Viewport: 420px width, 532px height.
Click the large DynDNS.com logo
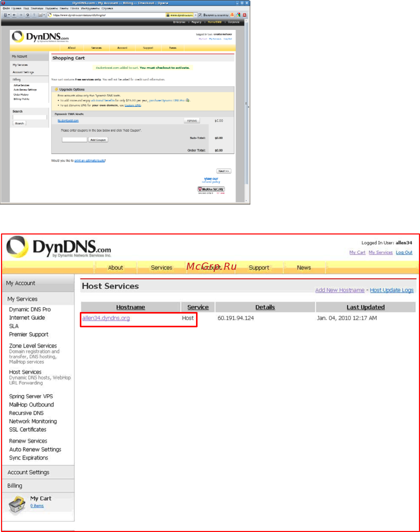(x=59, y=247)
